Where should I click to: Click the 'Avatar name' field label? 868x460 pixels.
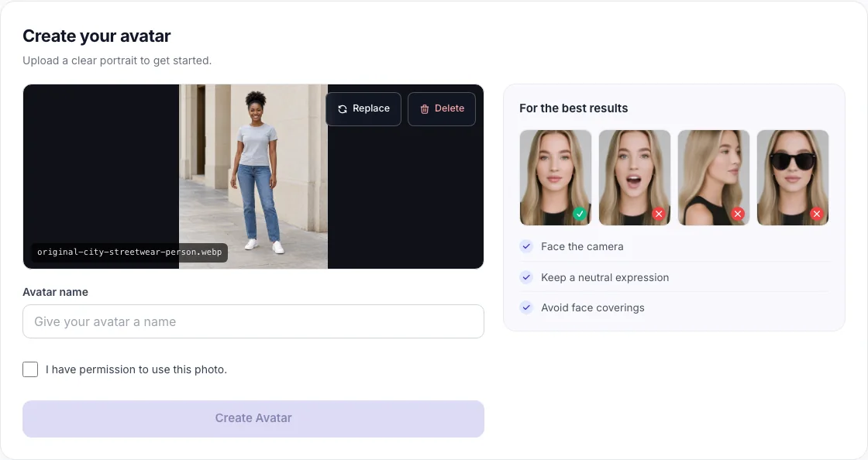pyautogui.click(x=55, y=292)
